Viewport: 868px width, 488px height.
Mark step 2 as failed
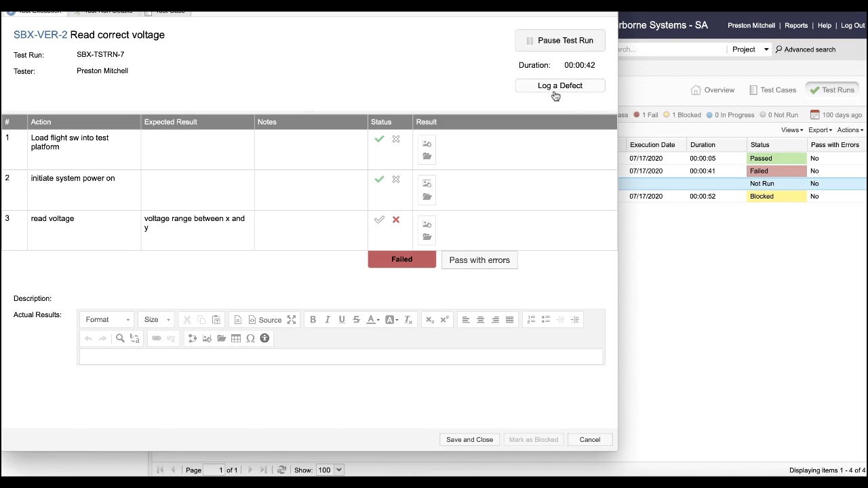coord(396,180)
